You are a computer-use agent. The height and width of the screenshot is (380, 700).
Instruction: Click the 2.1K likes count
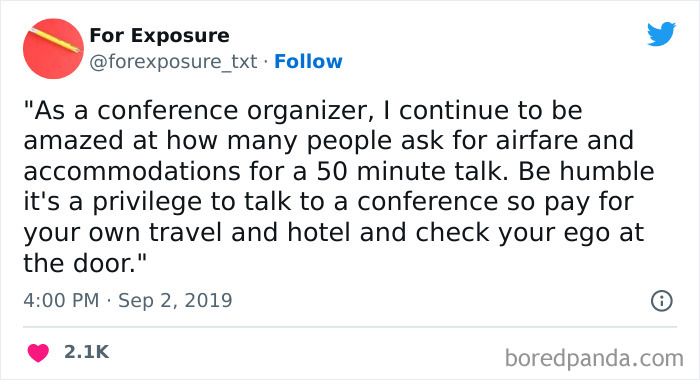[86, 352]
